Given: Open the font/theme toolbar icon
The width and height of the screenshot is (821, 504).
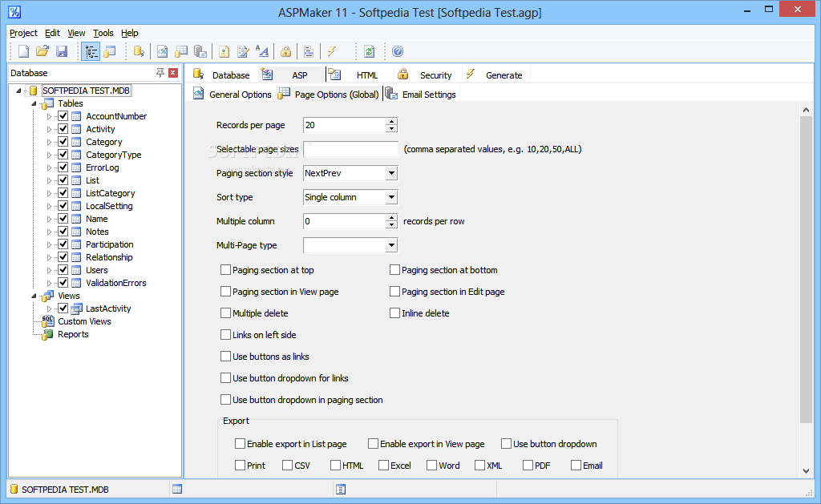Looking at the screenshot, I should point(262,51).
